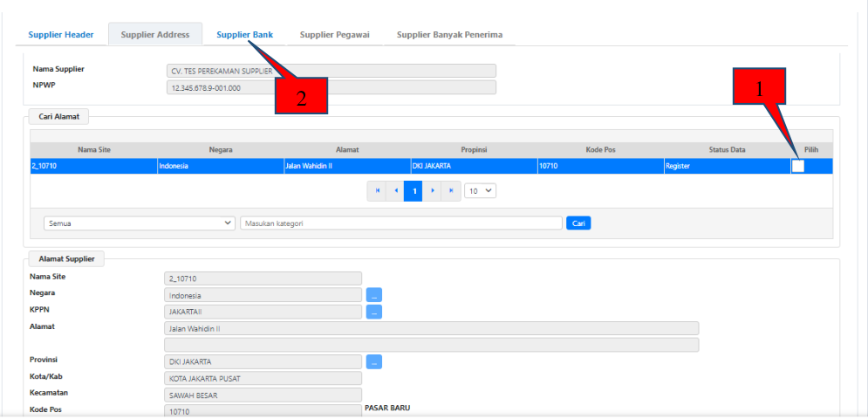Click the Masukan kategori search field
Image resolution: width=868 pixels, height=419 pixels.
401,223
